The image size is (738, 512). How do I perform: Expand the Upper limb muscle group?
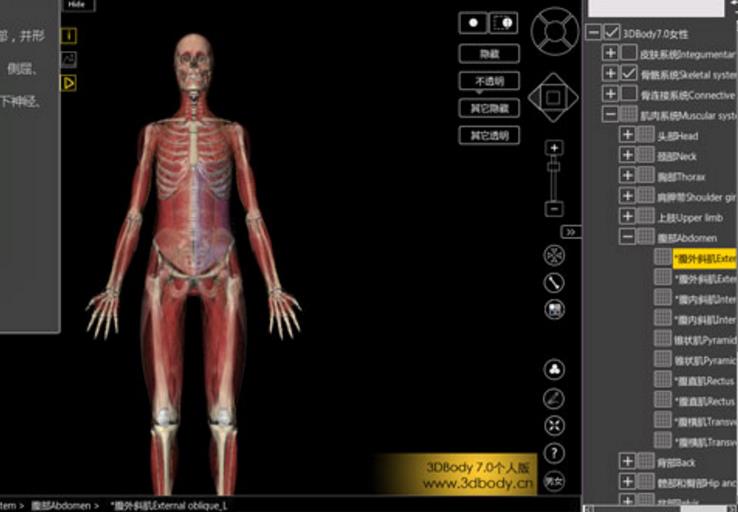tap(627, 216)
